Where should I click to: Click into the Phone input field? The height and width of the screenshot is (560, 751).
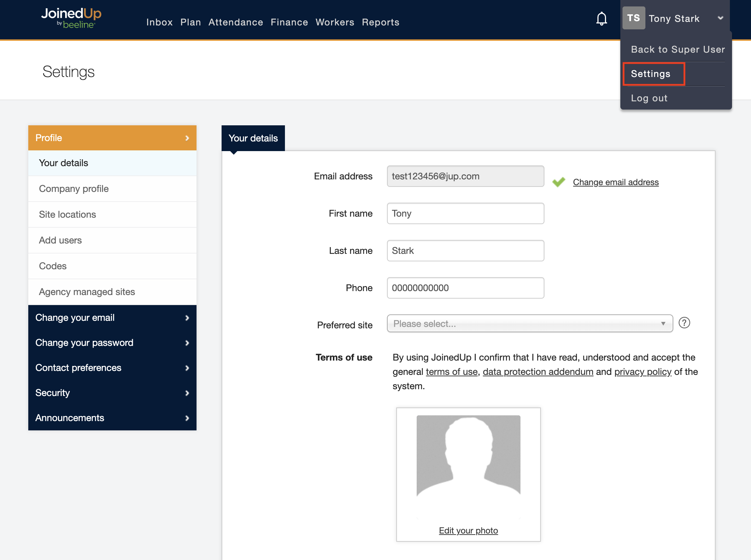[465, 288]
